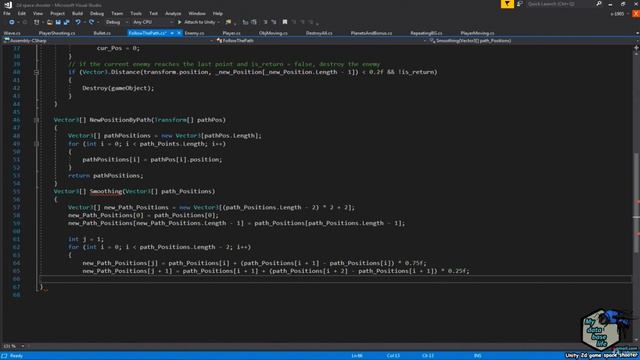The width and height of the screenshot is (640, 360).
Task: Click the Navigate Backward toolbar icon
Action: (x=11, y=22)
